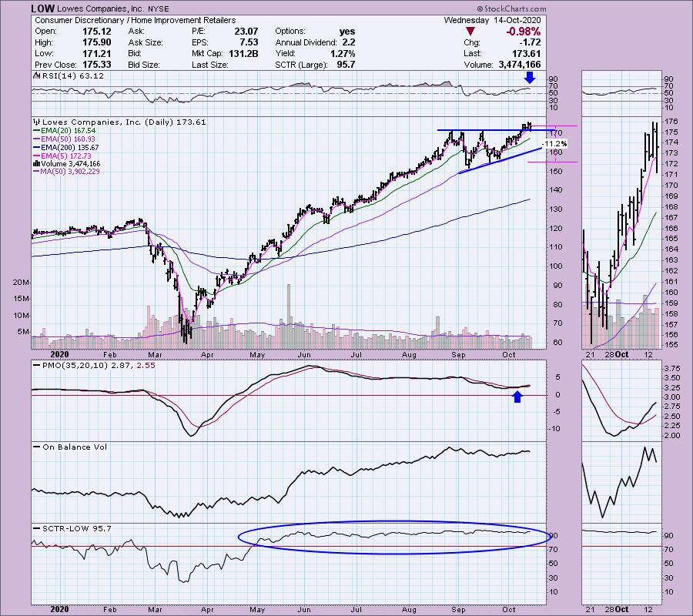This screenshot has width=693, height=616.
Task: Open the StockCharts.com attribution text
Action: tap(511, 8)
